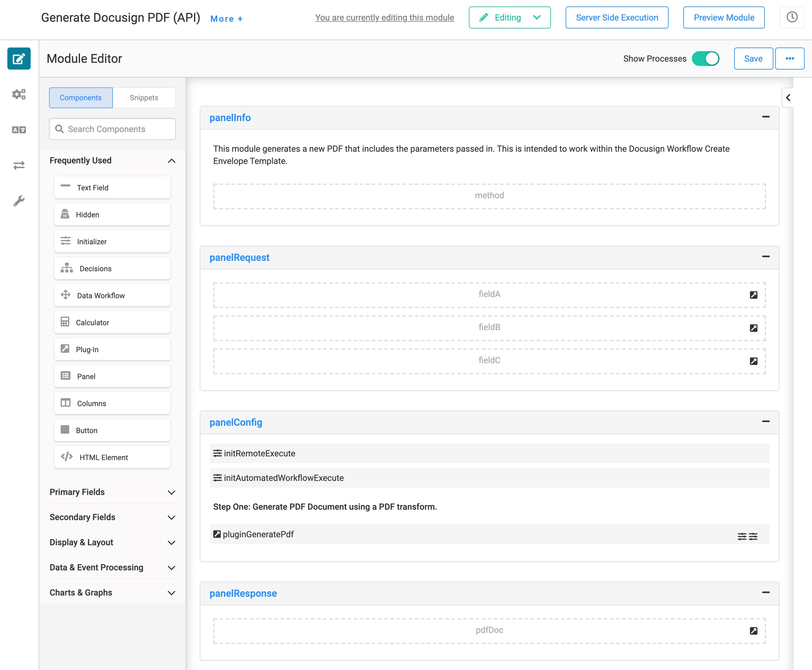Toggle the Show Processes switch

706,59
